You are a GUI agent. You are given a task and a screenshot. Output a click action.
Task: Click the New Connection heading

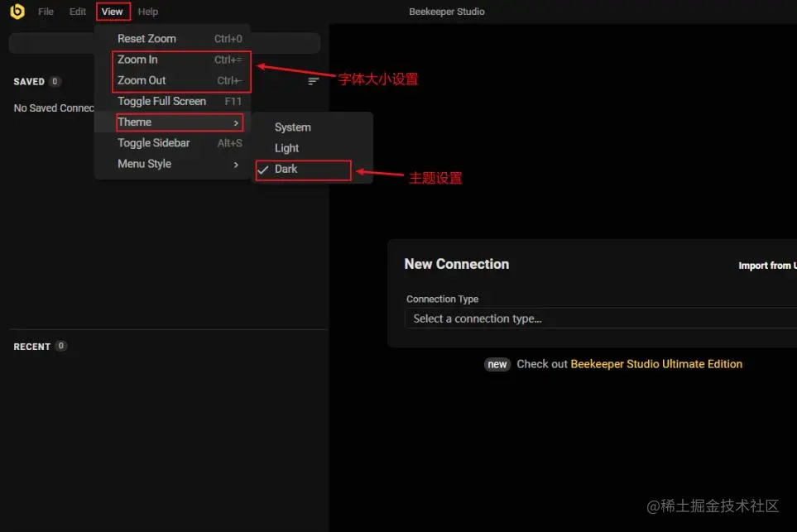tap(457, 264)
